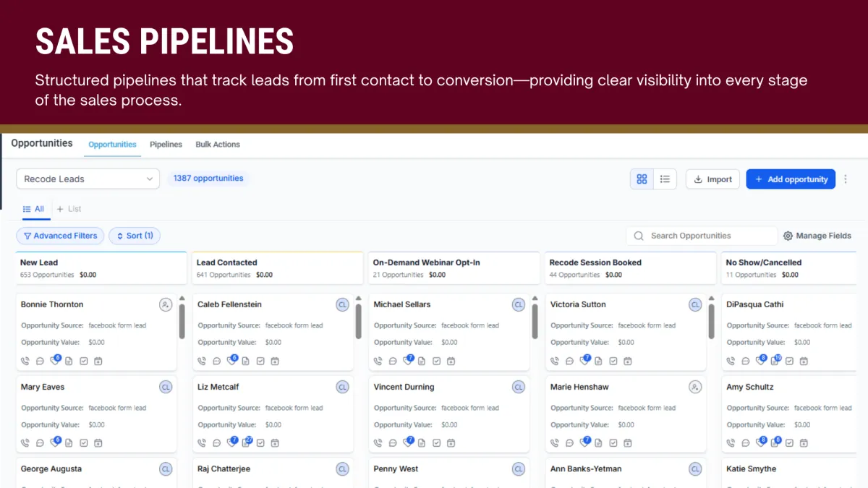Open the three-dot more options menu
This screenshot has height=488, width=868.
pos(846,179)
